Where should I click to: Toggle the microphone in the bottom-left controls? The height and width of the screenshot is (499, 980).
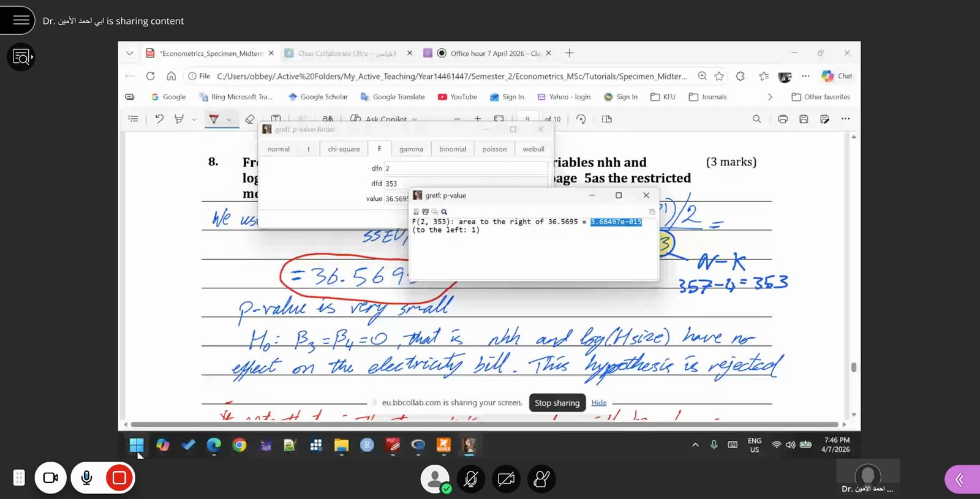pyautogui.click(x=87, y=478)
